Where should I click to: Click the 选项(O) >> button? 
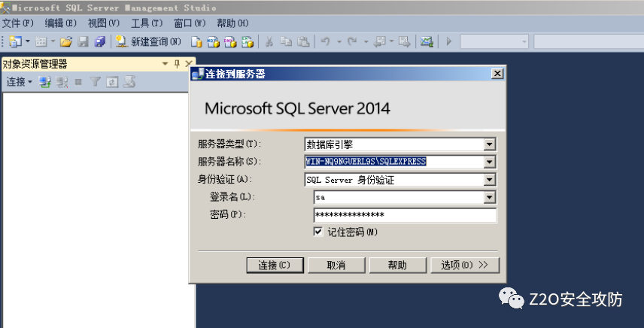(x=464, y=266)
